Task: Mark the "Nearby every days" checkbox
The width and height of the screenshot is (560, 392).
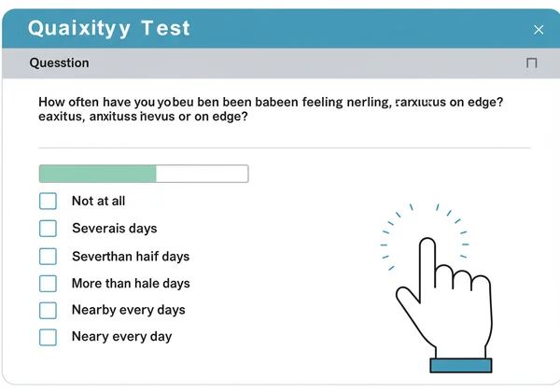Action: [x=48, y=310]
